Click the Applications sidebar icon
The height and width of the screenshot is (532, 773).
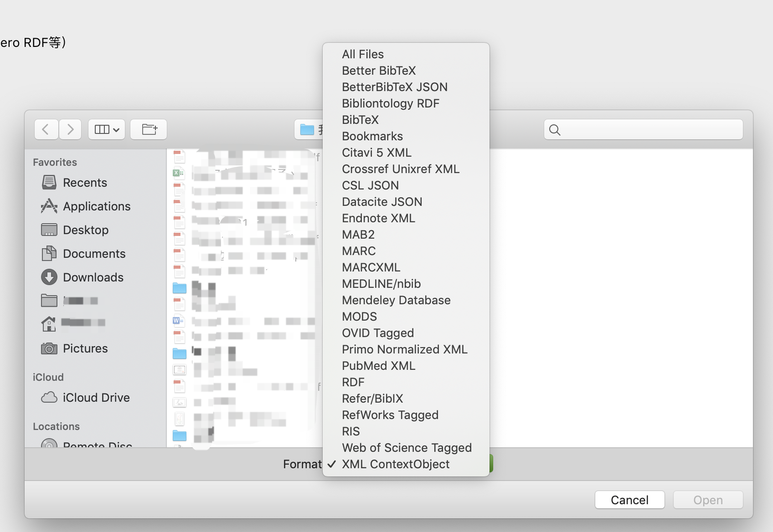(x=49, y=206)
